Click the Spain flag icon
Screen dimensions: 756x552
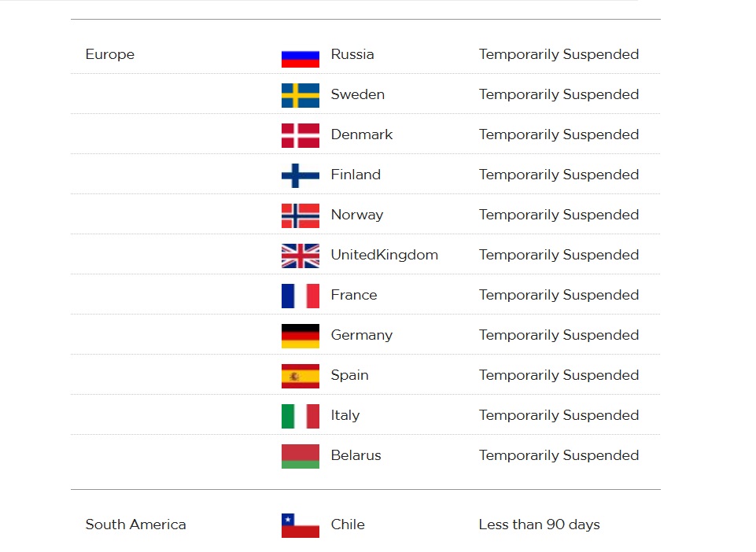click(301, 376)
